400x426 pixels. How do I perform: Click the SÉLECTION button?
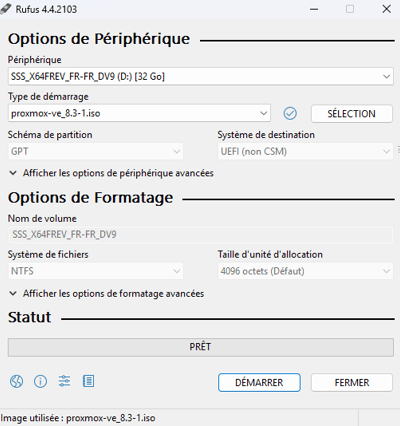pos(352,114)
